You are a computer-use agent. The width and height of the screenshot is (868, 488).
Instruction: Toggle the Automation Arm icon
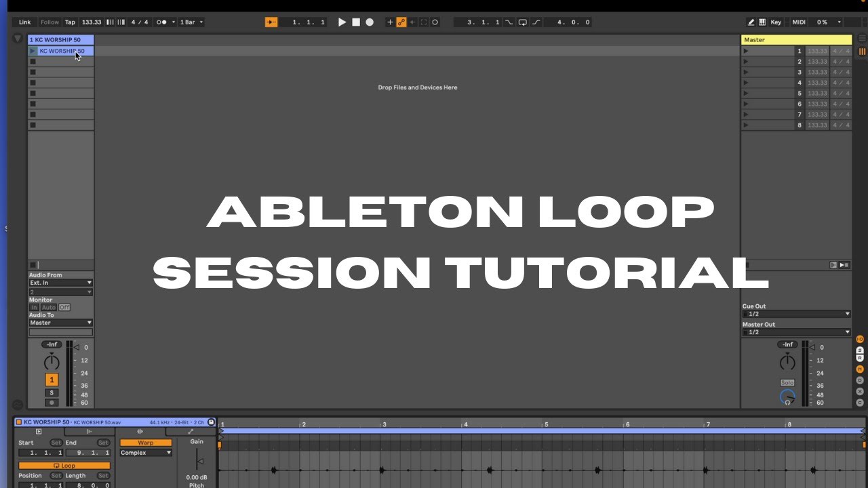(401, 22)
